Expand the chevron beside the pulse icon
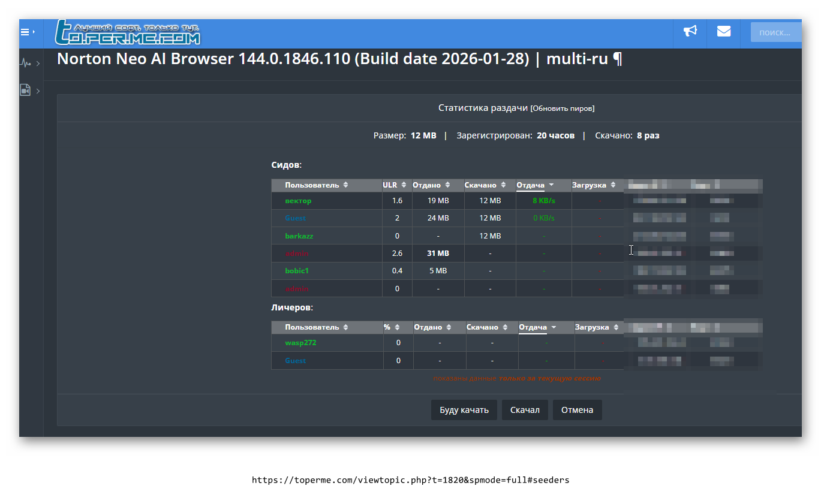 tap(38, 63)
